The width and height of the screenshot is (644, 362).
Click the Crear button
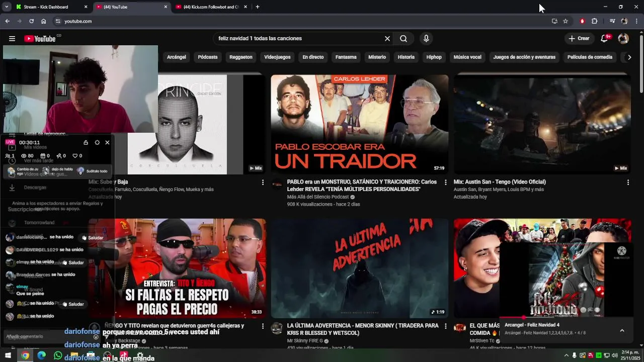tap(579, 39)
